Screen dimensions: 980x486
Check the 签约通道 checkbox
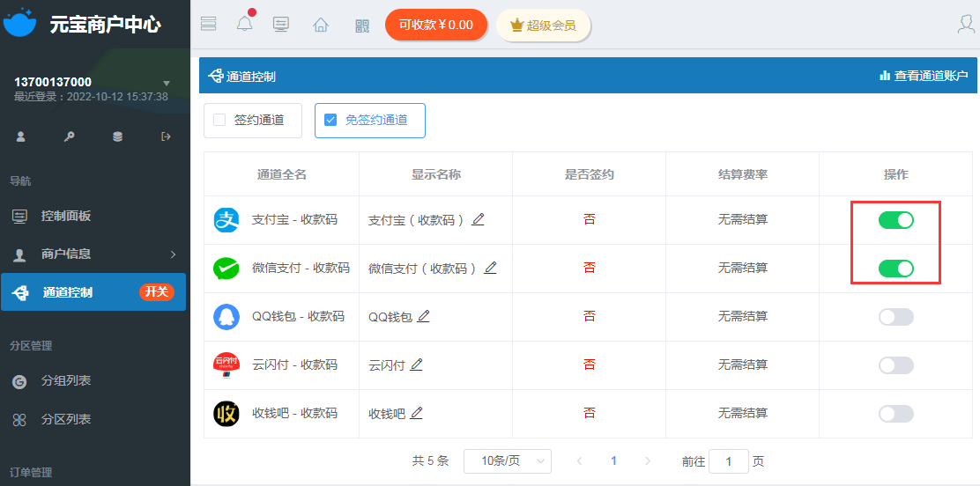coord(219,121)
